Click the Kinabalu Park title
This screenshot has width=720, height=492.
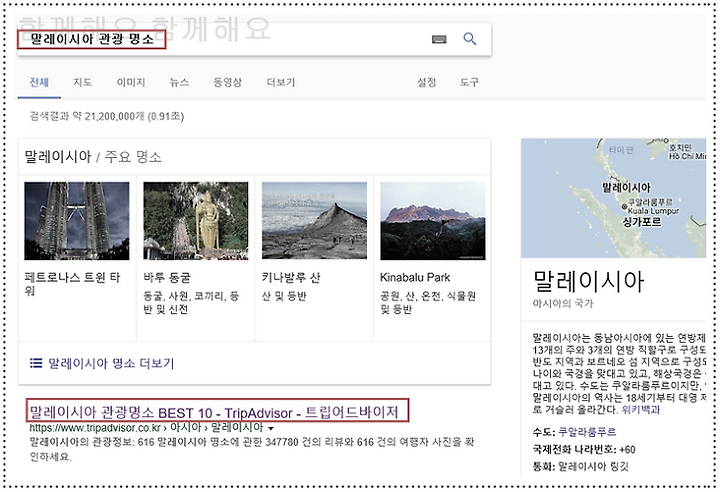[x=415, y=277]
